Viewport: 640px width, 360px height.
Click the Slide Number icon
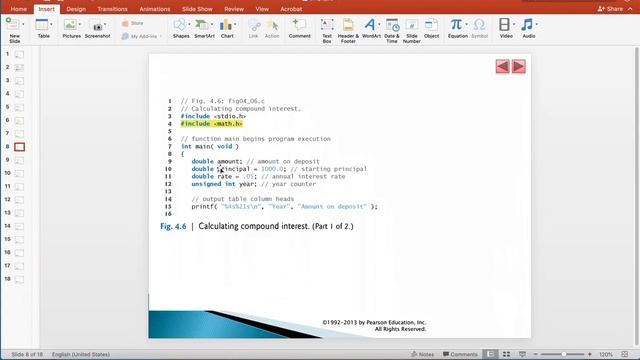(x=411, y=24)
